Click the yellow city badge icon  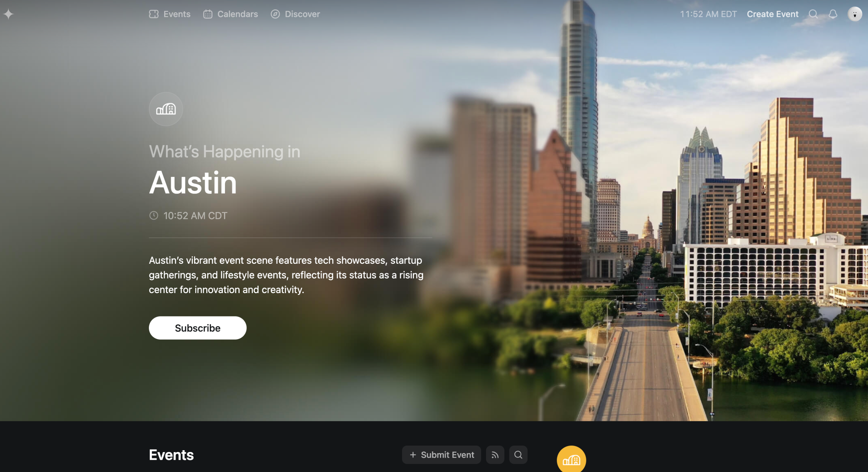(x=571, y=460)
